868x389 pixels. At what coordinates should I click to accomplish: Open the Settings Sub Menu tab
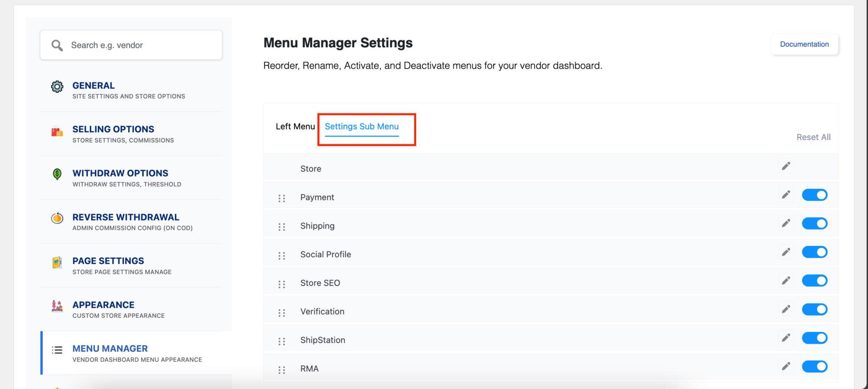pos(362,126)
